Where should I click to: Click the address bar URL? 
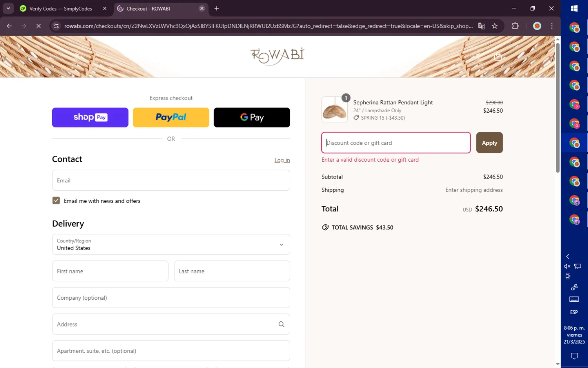(268, 26)
